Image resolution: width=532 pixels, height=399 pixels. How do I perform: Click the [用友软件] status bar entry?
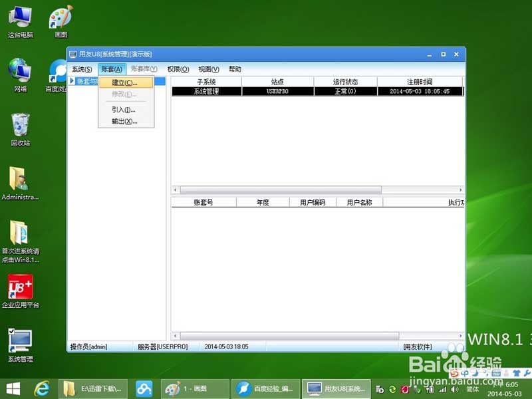coord(418,346)
